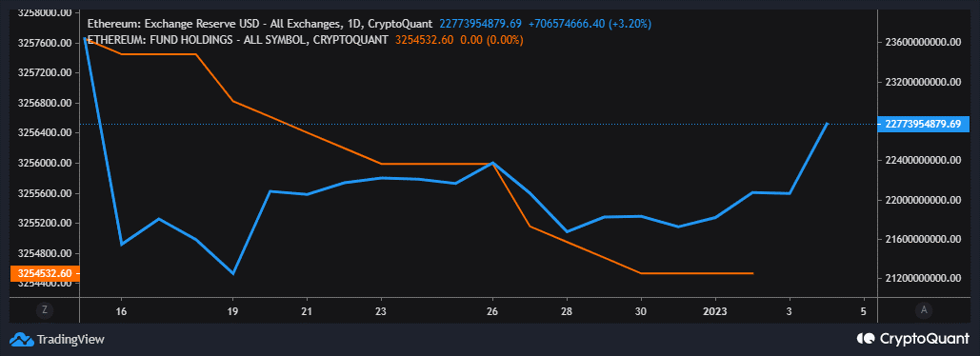Click the blue legend value 22773954879.69

click(481, 24)
